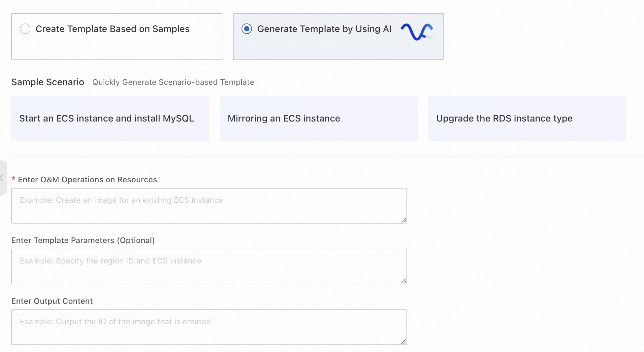Select Generate Template by Using AI radio
The height and width of the screenshot is (352, 644).
click(x=247, y=29)
